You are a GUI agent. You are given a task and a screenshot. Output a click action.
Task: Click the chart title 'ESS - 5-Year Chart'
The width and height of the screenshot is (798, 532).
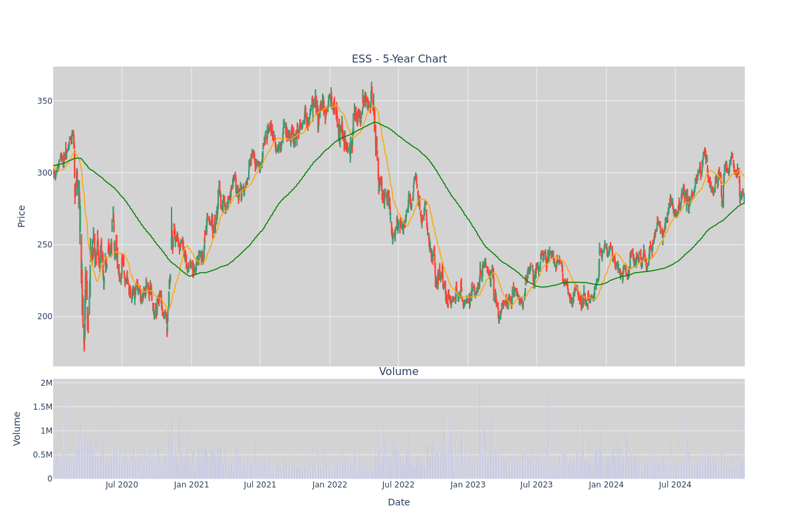coord(399,59)
